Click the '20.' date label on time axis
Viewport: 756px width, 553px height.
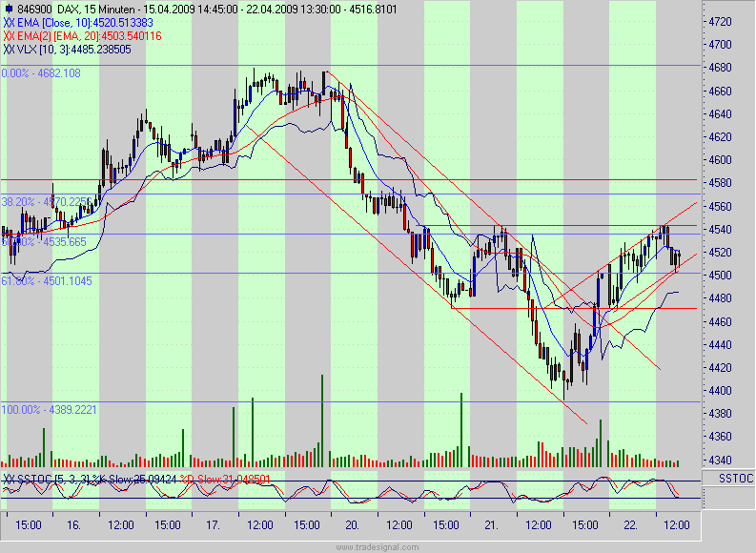[x=352, y=525]
